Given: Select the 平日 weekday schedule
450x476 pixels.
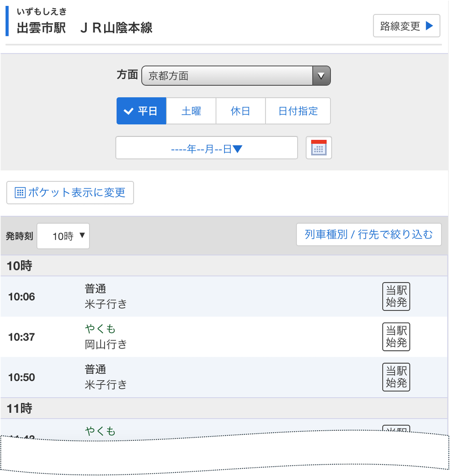Looking at the screenshot, I should coord(141,111).
